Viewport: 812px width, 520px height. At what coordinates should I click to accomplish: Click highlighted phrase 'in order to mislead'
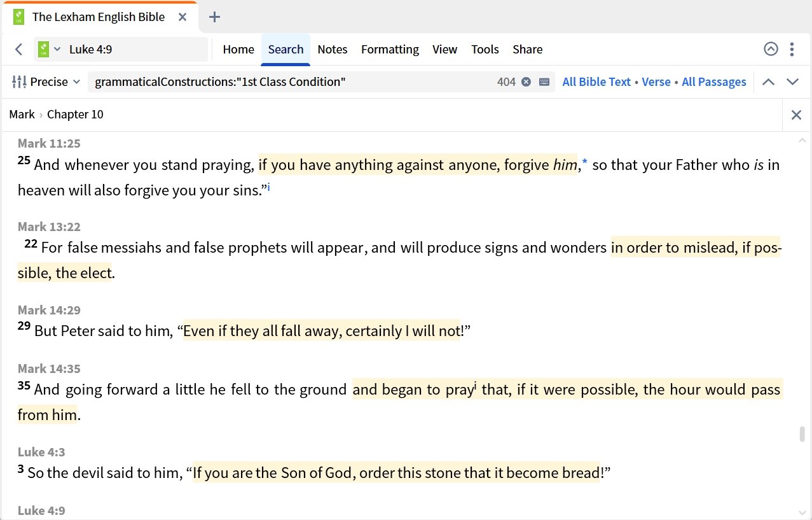tap(674, 248)
